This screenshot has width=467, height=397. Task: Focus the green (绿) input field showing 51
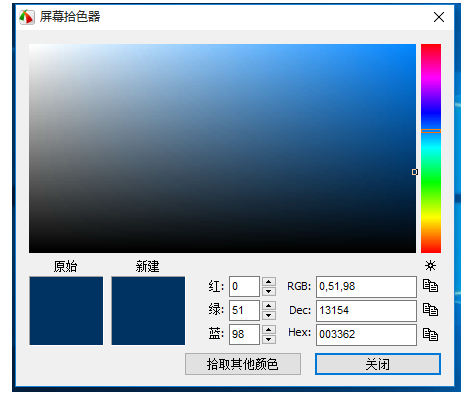(244, 310)
